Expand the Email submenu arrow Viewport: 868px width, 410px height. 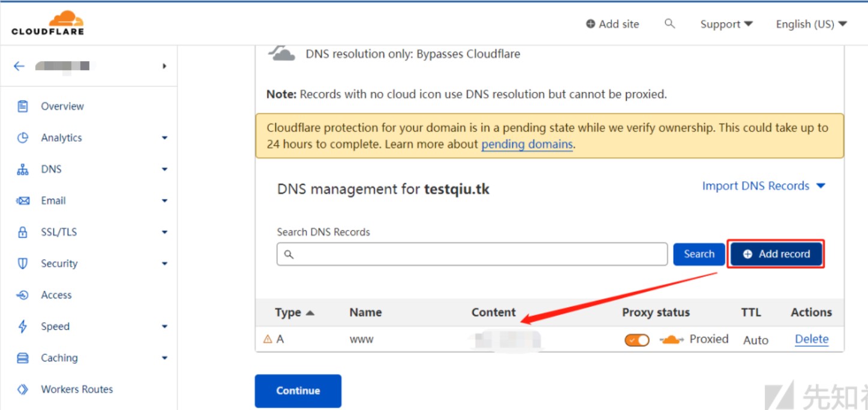point(164,201)
